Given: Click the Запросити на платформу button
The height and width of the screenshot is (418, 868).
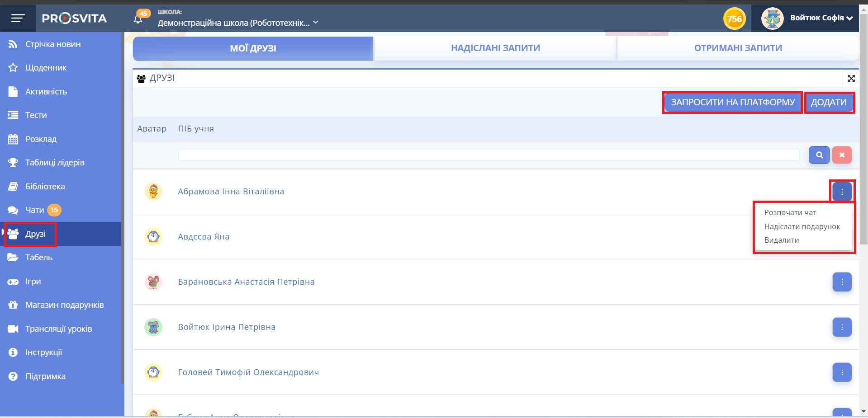Looking at the screenshot, I should point(732,103).
